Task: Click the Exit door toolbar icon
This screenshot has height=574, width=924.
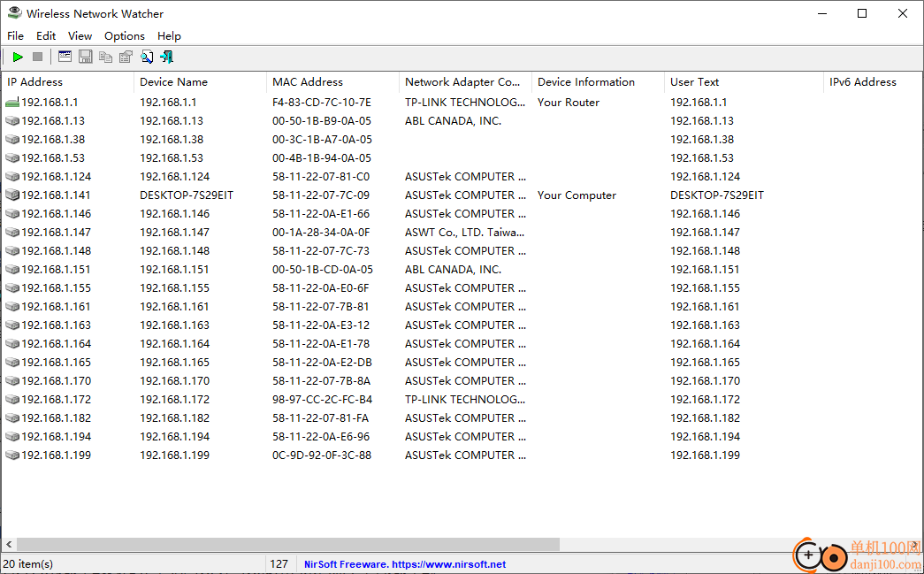Action: pos(167,57)
